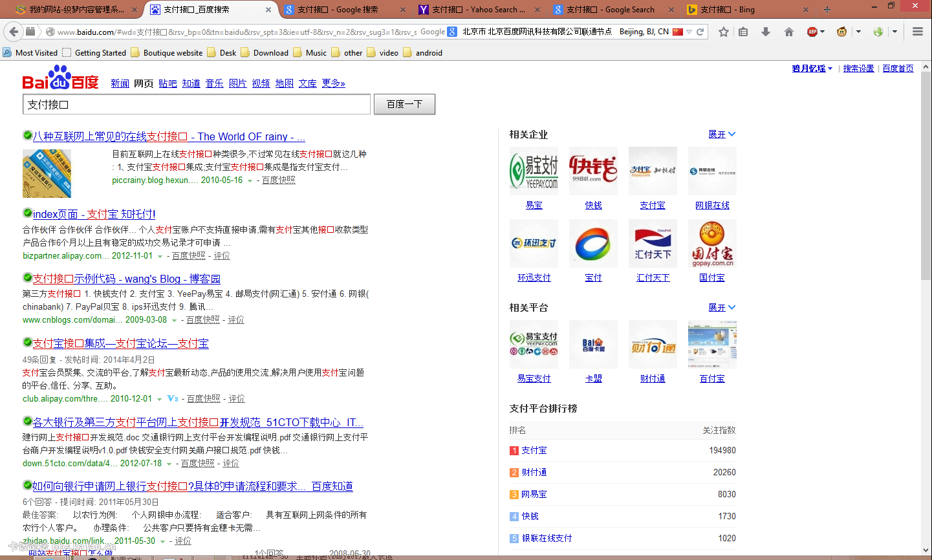Open 百度快照 link for piccrainy.blog.hexun result

279,180
